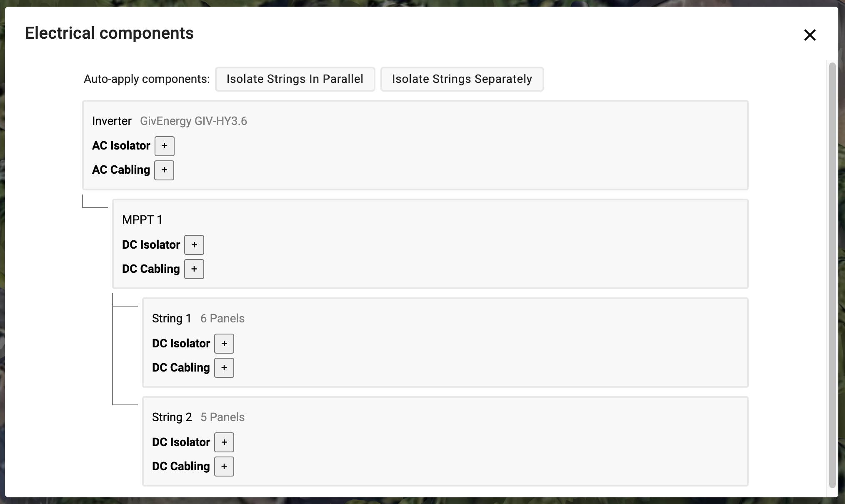The image size is (845, 504).
Task: Click the Inverter section label
Action: [112, 121]
